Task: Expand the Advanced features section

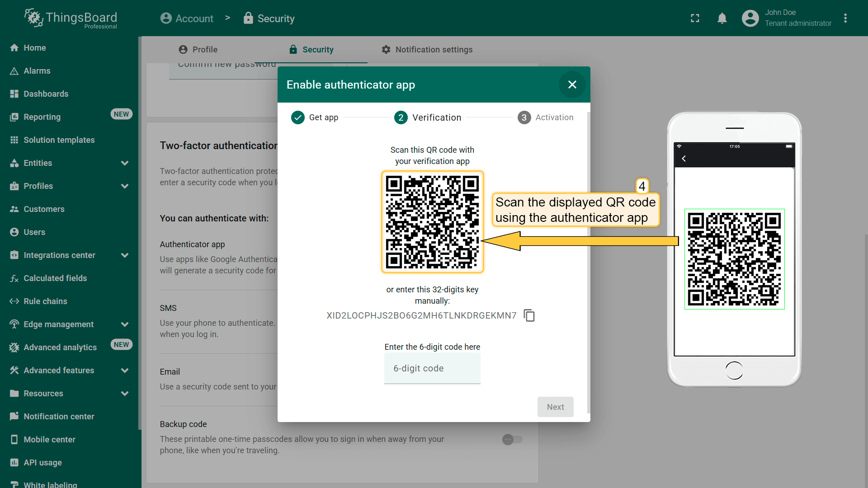Action: [125, 371]
